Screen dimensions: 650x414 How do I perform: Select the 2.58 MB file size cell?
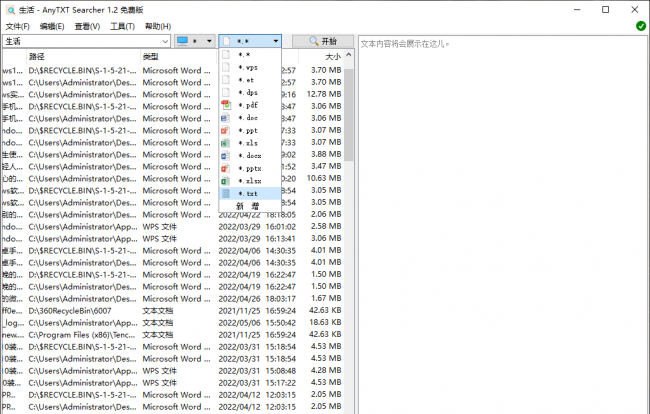[326, 226]
